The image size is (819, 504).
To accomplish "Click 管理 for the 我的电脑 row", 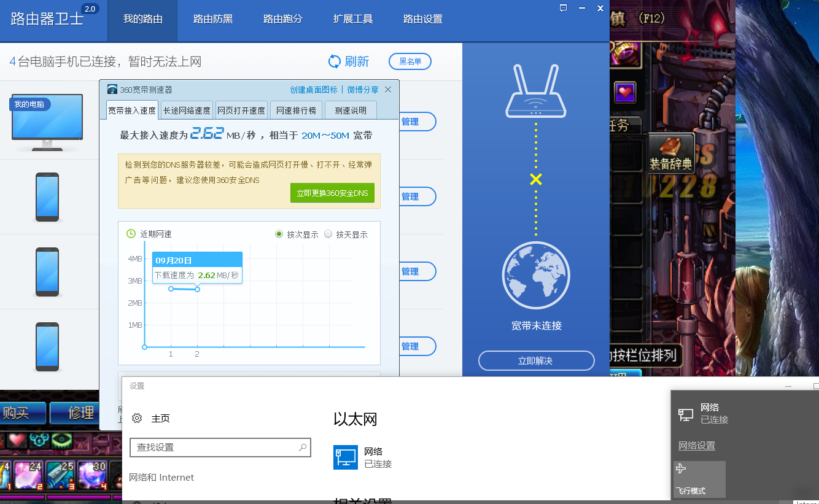I will coord(417,122).
